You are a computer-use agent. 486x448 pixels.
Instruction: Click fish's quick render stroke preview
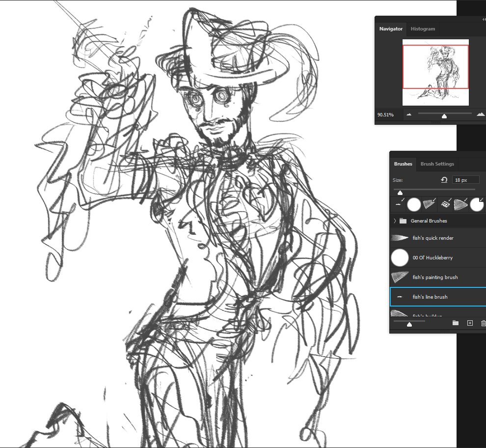click(x=400, y=238)
